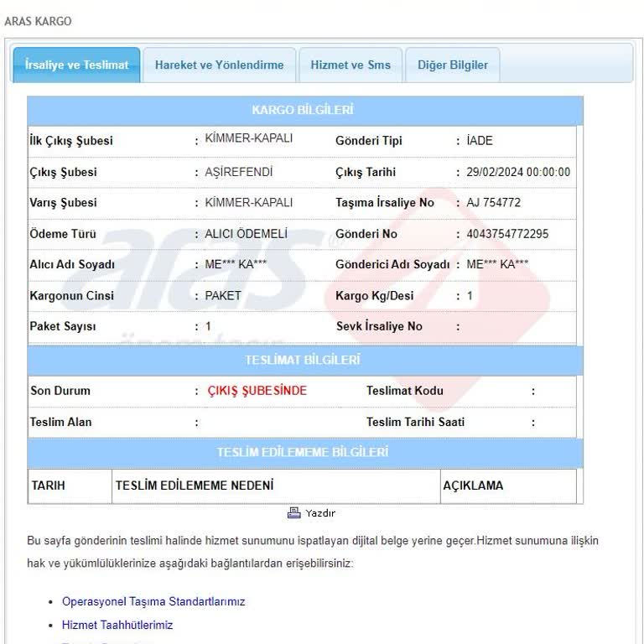The height and width of the screenshot is (644, 644).
Task: Select the ARAS KARGO page title
Action: pos(38,21)
